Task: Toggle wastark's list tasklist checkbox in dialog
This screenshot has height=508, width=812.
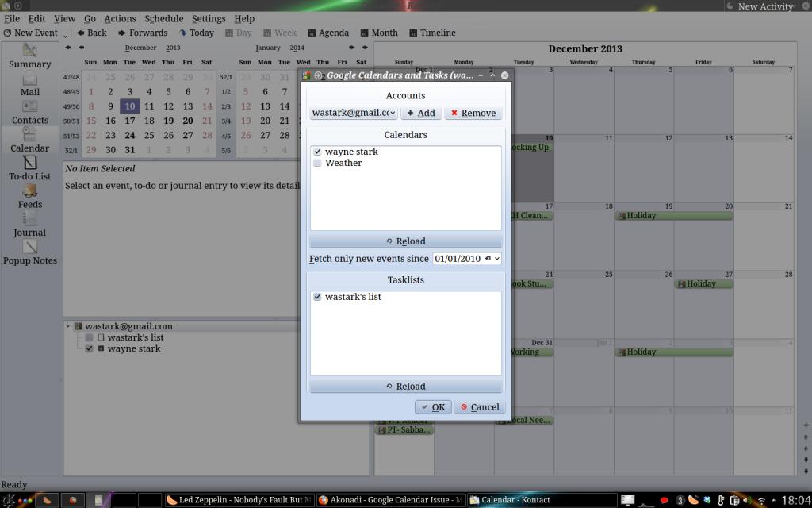Action: tap(317, 297)
